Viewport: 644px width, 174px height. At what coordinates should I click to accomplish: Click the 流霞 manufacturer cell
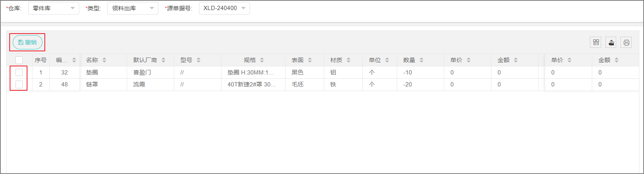coord(139,84)
